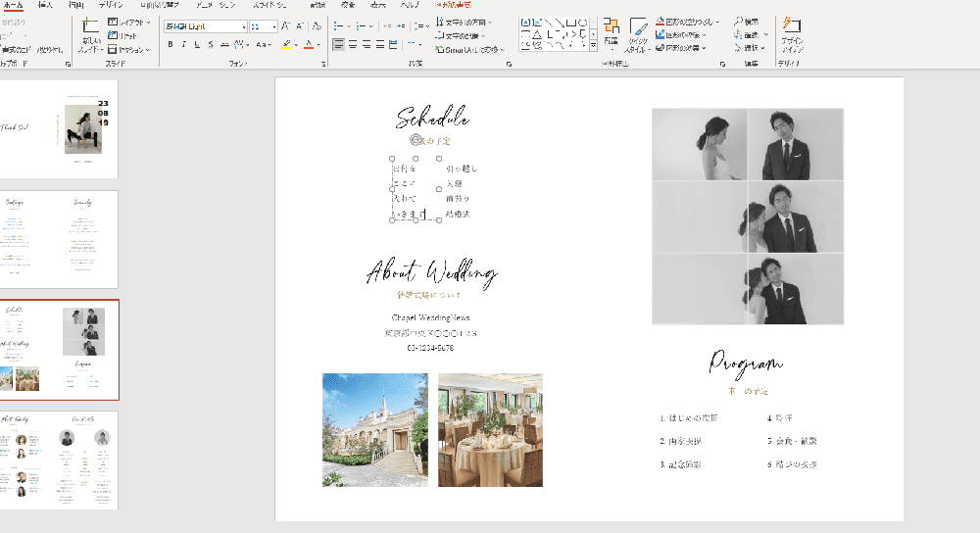Apply left text alignment
Image resolution: width=980 pixels, height=533 pixels.
pyautogui.click(x=339, y=44)
